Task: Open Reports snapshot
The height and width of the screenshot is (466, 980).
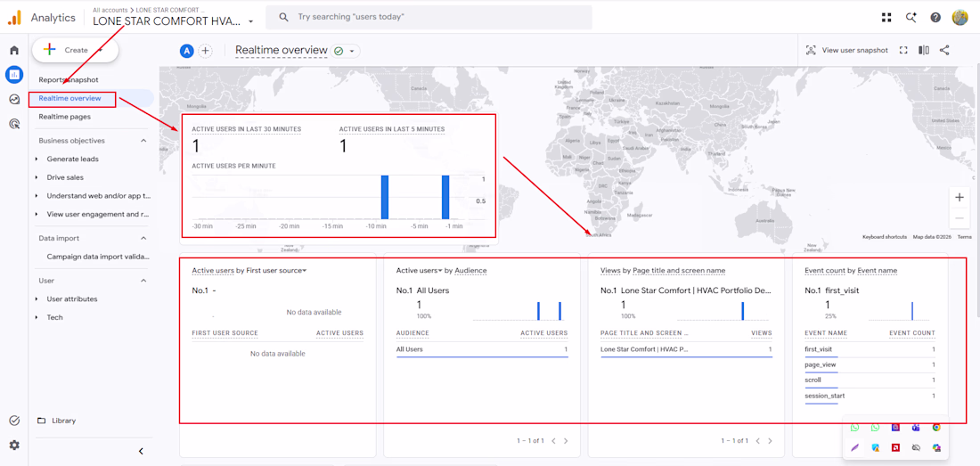Action: point(68,80)
